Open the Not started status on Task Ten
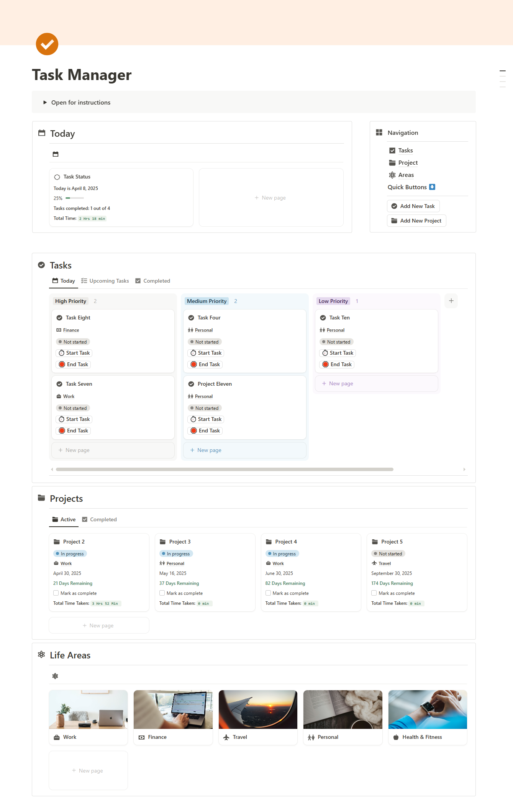The image size is (513, 812). point(336,342)
